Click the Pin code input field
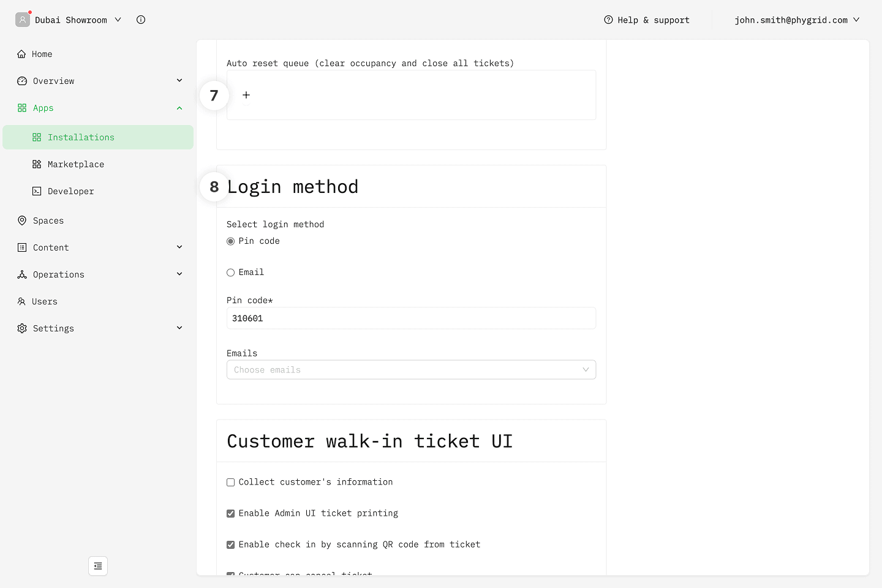This screenshot has width=882, height=588. 411,318
